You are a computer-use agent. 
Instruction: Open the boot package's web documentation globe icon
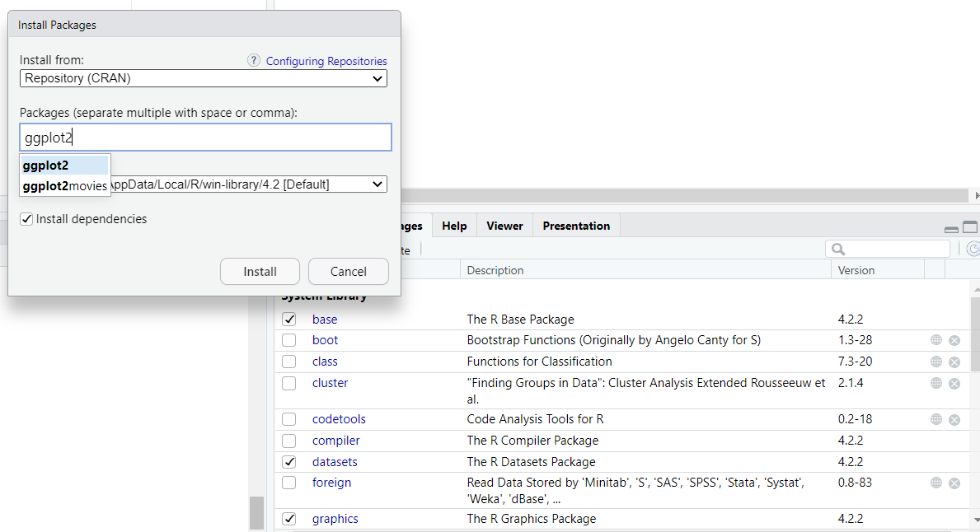[935, 339]
